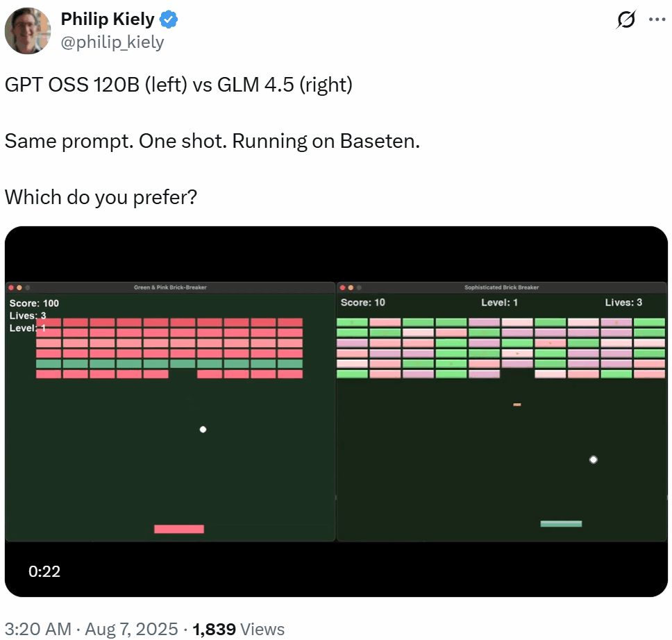
Task: Open Philip Kiely's profile avatar
Action: click(28, 31)
